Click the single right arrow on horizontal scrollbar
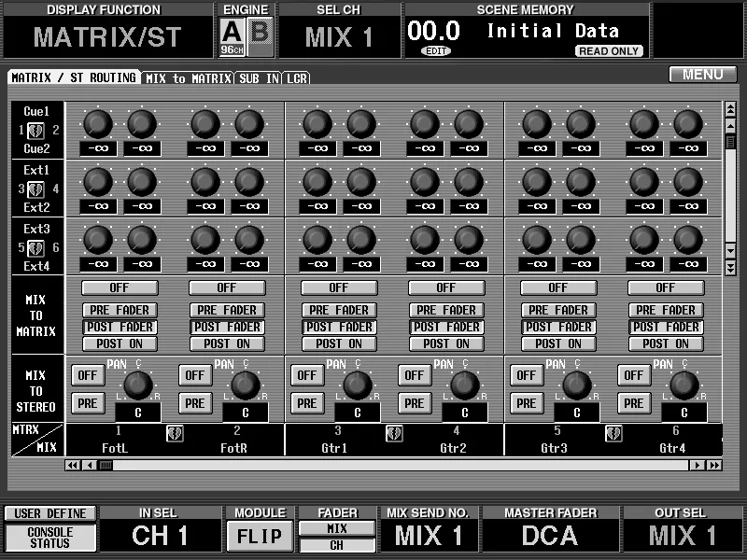Image resolution: width=747 pixels, height=560 pixels. (698, 465)
